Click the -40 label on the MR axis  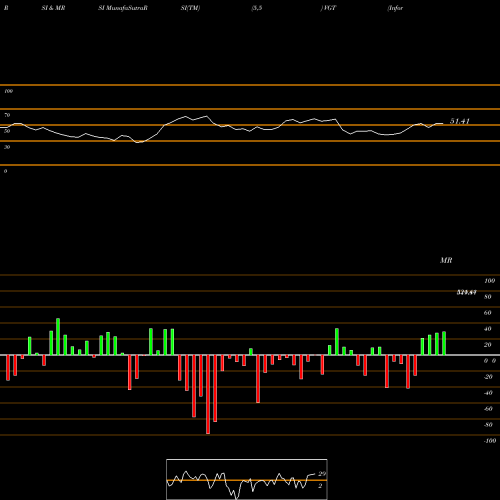click(488, 393)
